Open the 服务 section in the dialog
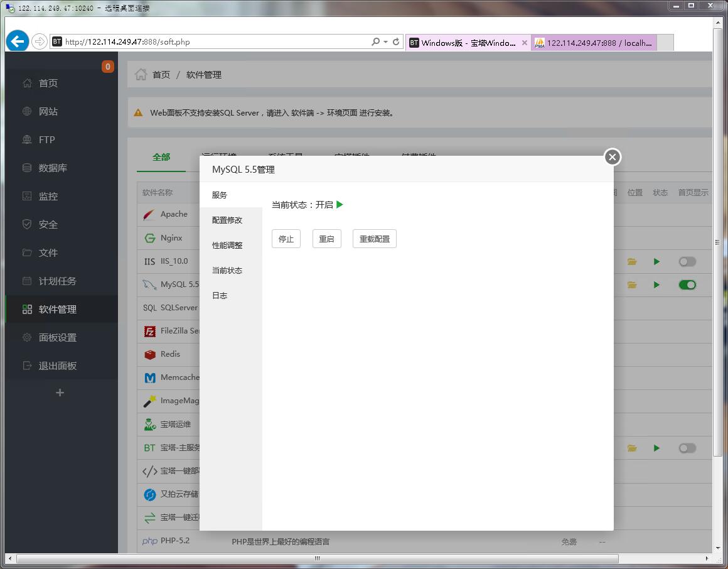Viewport: 728px width, 569px height. (231, 195)
